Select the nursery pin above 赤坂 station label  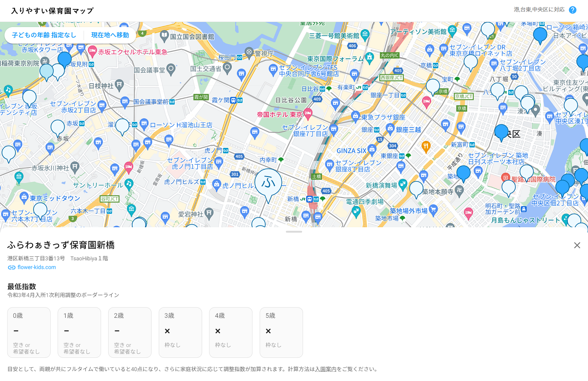58,128
